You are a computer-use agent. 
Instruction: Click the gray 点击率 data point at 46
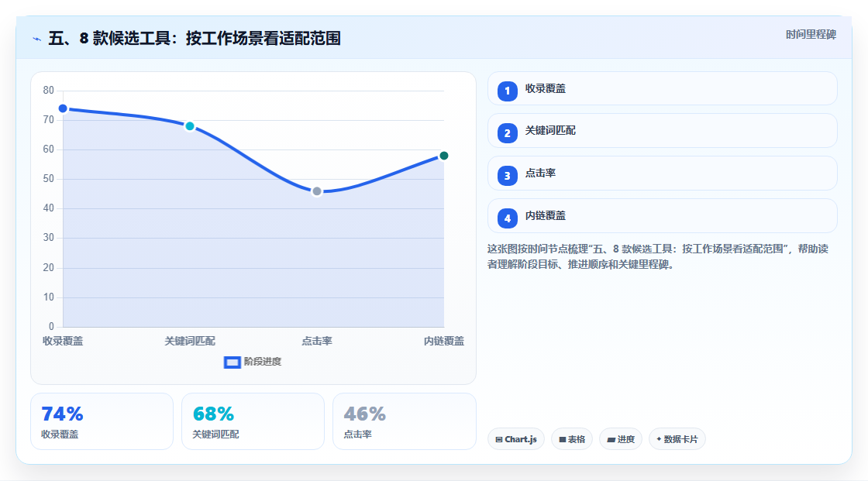click(317, 191)
